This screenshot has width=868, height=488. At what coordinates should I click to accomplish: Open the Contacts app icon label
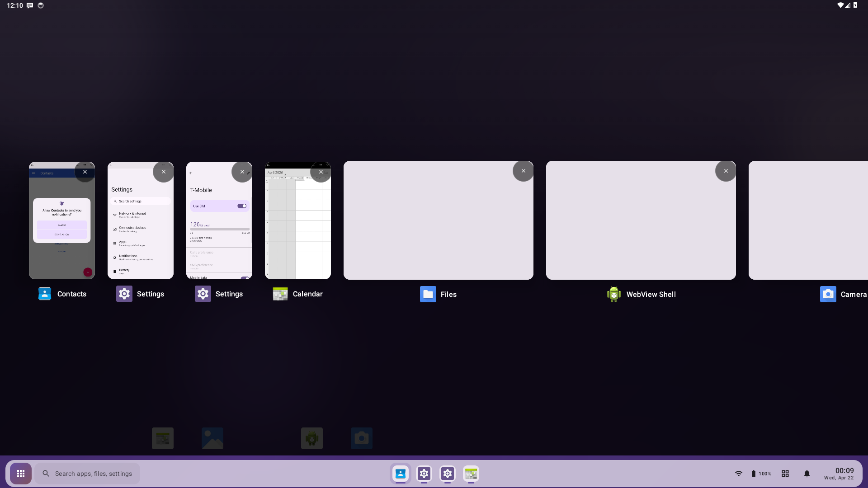(71, 294)
